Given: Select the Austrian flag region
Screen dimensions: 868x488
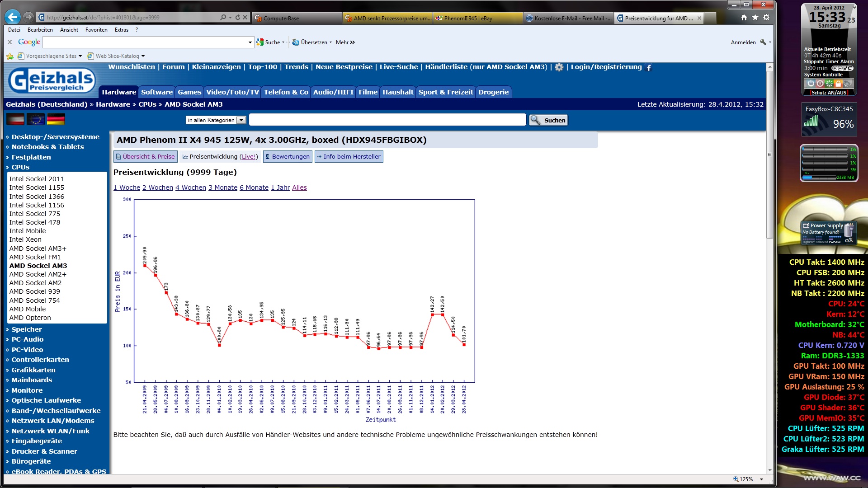Looking at the screenshot, I should click(x=15, y=120).
